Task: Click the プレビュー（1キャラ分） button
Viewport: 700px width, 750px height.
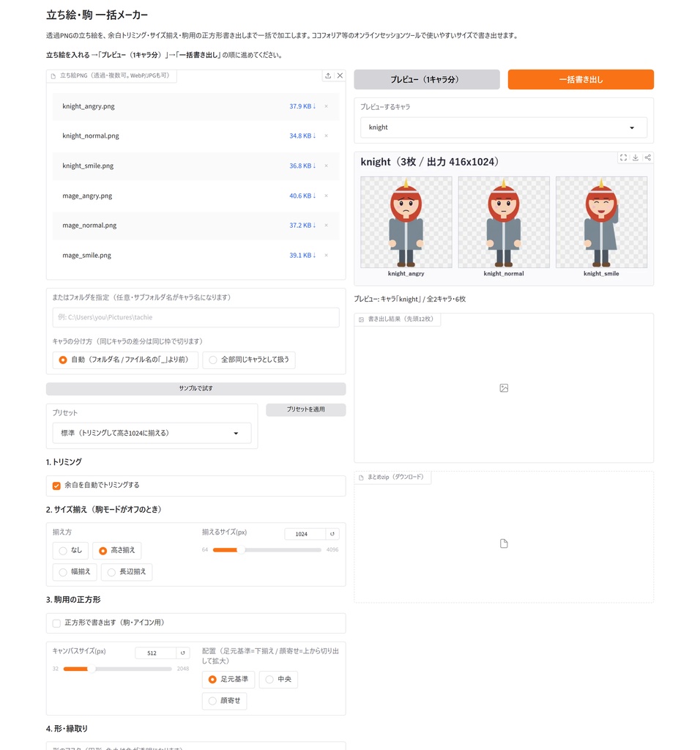Action: click(426, 79)
